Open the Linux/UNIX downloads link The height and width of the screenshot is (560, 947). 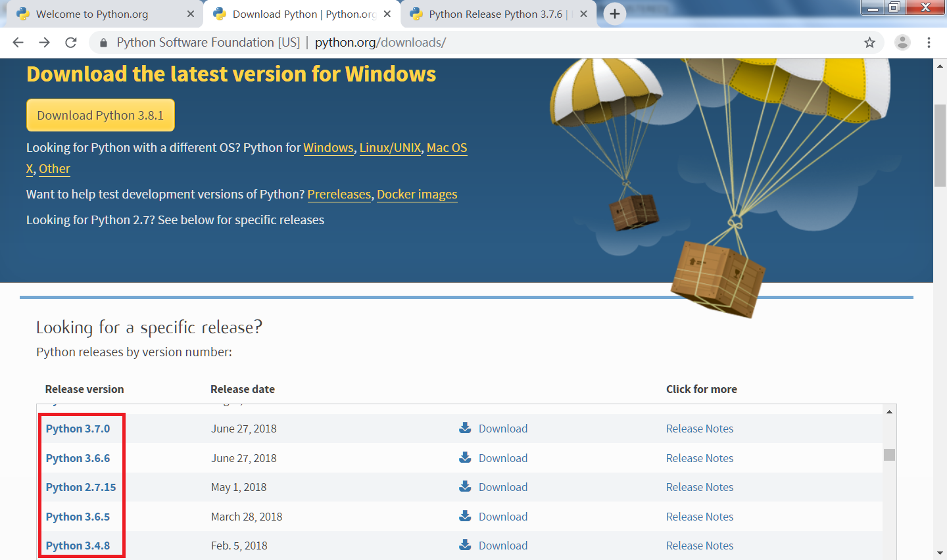390,148
